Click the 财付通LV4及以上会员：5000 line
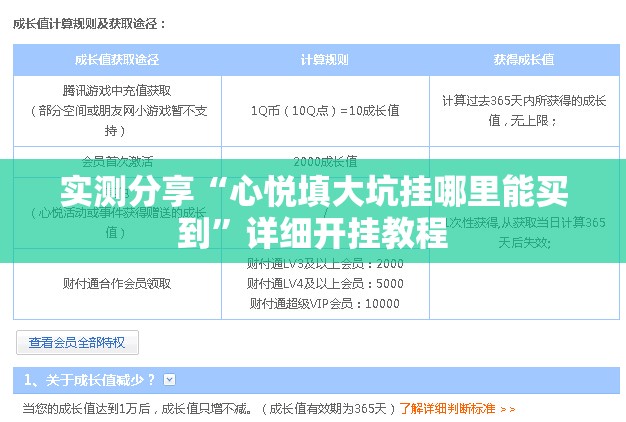 coord(325,284)
